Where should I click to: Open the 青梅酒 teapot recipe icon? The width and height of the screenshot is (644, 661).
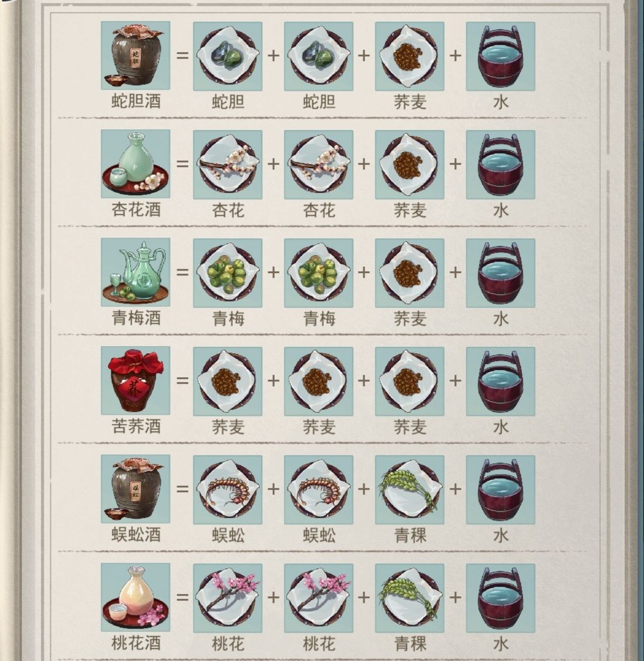coord(135,272)
